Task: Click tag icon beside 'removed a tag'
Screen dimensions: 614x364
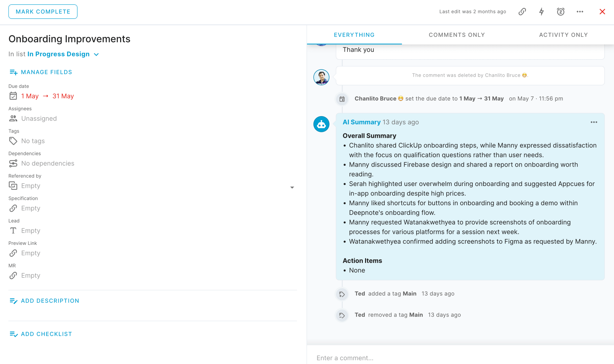Action: click(342, 315)
